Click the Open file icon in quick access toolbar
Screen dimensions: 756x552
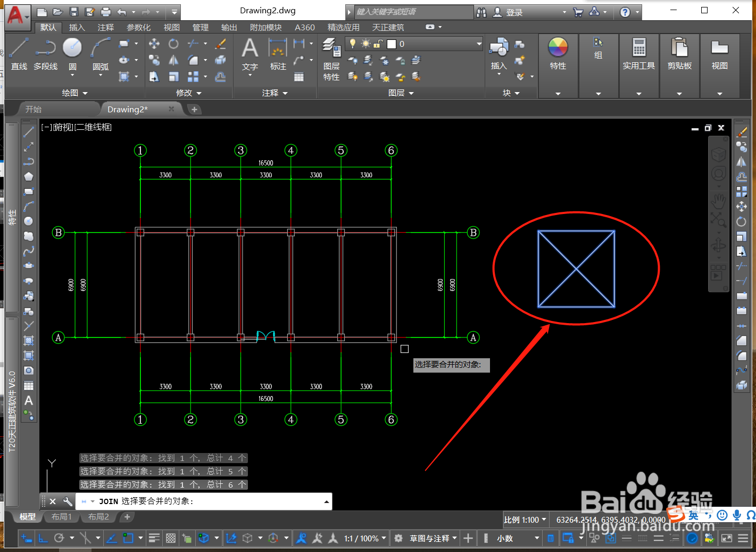[58, 12]
